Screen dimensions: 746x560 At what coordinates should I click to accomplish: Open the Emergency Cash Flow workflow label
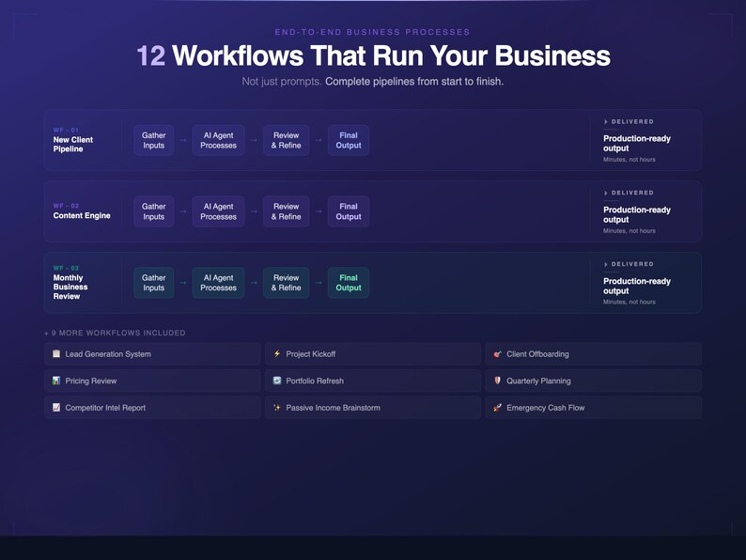point(545,408)
